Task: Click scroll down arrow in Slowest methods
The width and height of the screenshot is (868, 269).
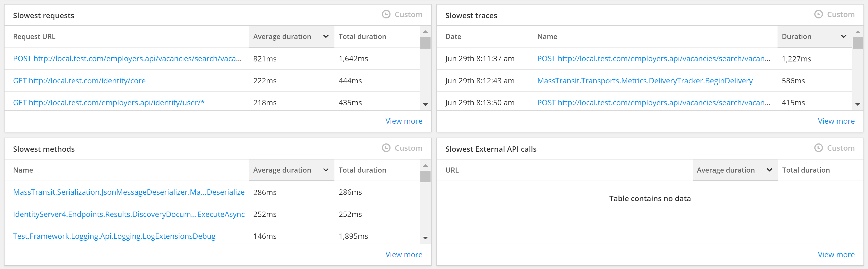Action: tap(425, 238)
